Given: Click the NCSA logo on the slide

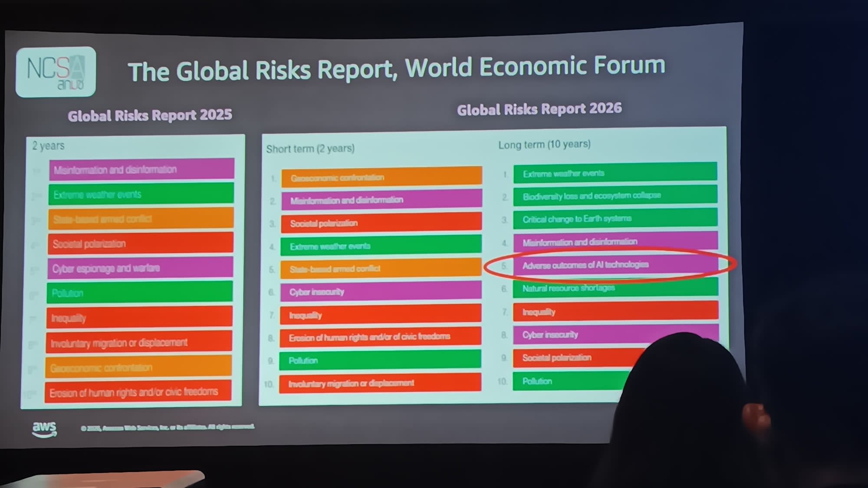Looking at the screenshot, I should 56,72.
